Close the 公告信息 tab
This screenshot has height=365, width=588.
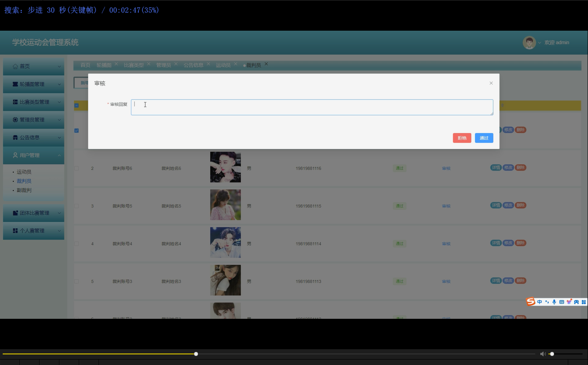208,64
